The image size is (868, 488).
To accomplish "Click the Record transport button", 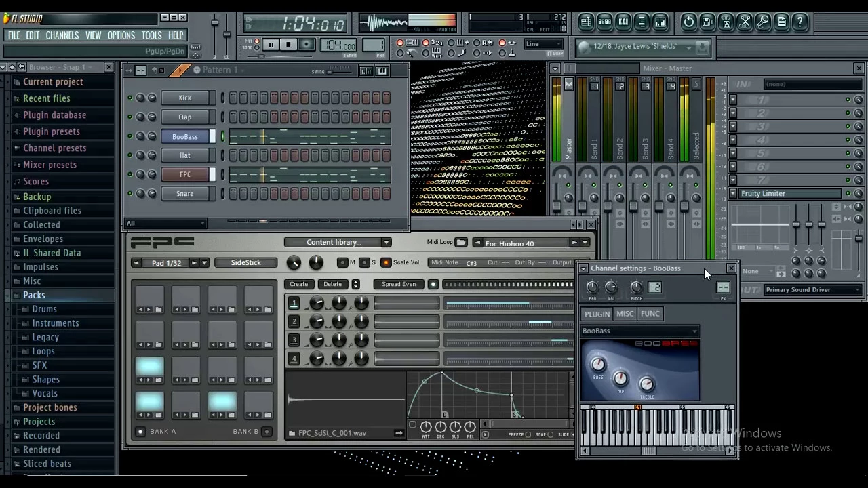I will tap(306, 45).
